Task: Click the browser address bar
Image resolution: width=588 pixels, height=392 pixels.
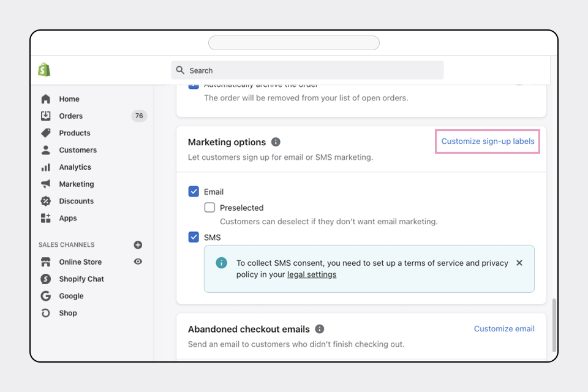Action: click(x=294, y=43)
